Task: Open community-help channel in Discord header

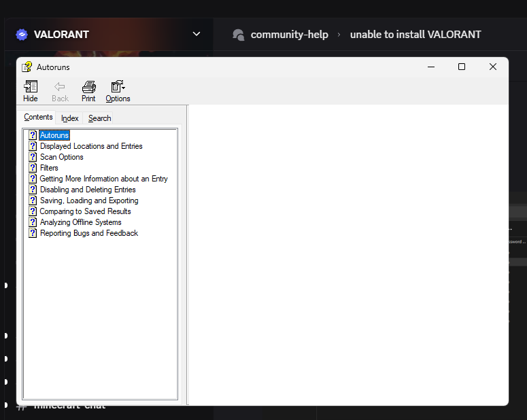Action: [290, 34]
